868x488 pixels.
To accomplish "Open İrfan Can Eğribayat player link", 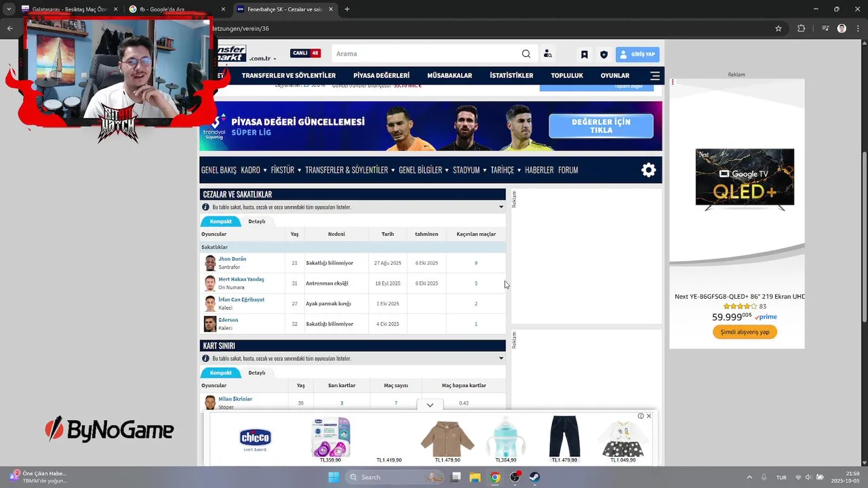I will [x=241, y=300].
